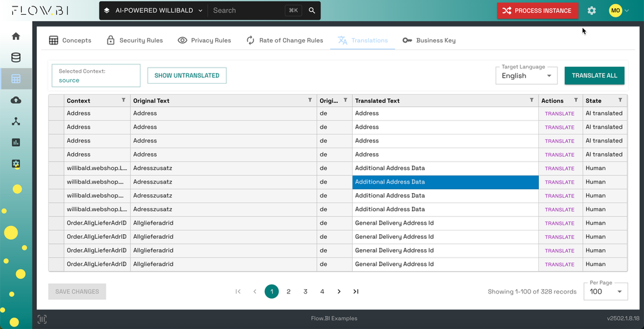Expand user menu chevron beside avatar
Screen dimensions: 644x329
tap(627, 11)
